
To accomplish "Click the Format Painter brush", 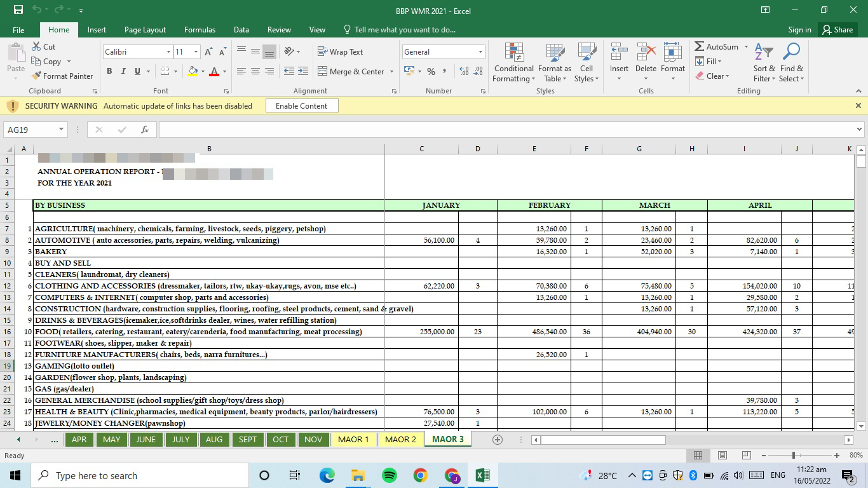I will click(x=36, y=76).
